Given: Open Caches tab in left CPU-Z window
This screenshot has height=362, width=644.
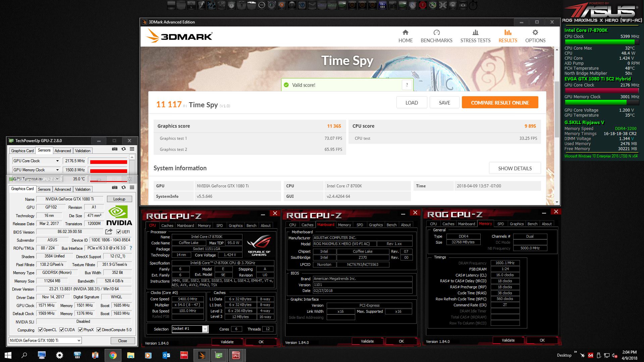Looking at the screenshot, I should (x=167, y=226).
